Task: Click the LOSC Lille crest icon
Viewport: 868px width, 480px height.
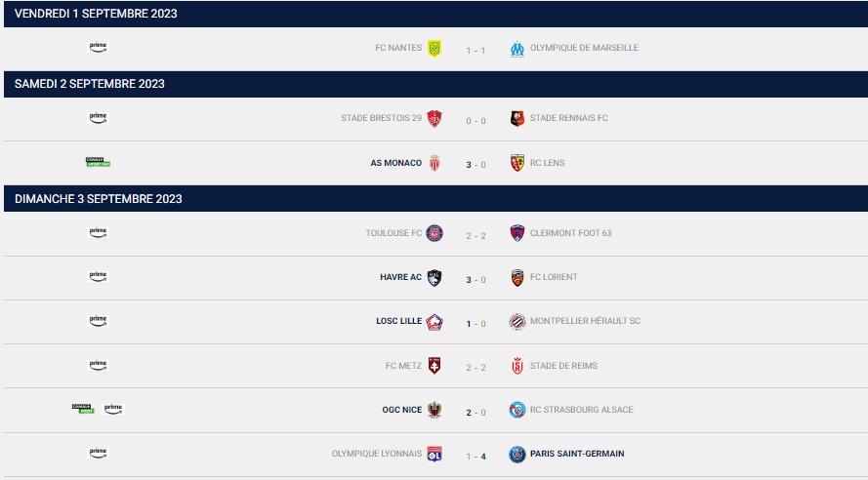Action: click(x=434, y=322)
